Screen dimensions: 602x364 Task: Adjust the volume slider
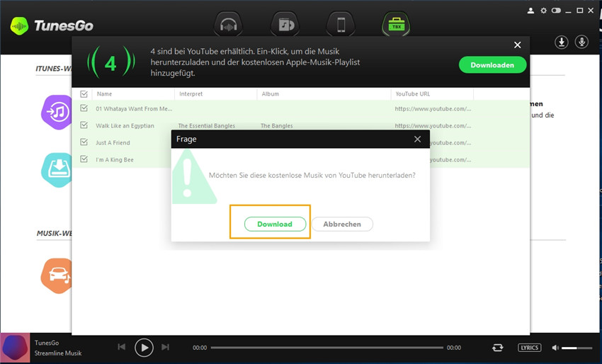point(577,348)
